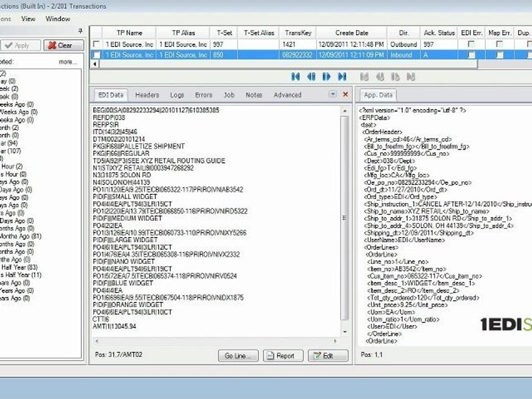
Task: Click the 'Half Year (83)' filter entry
Action: pos(19,267)
